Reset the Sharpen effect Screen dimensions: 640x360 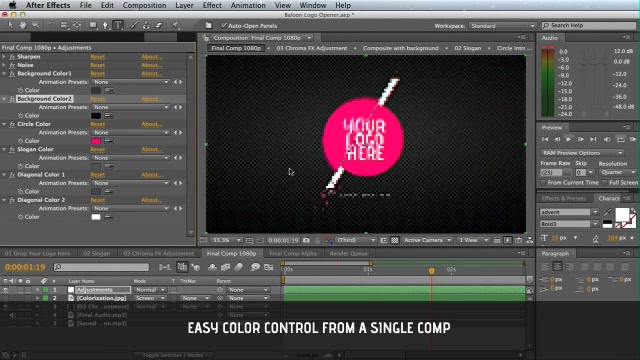[98, 57]
